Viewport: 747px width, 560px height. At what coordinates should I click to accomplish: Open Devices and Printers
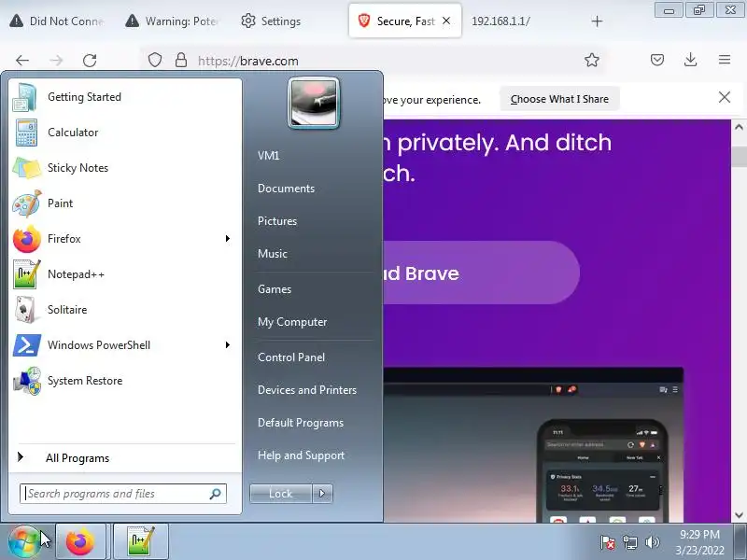pyautogui.click(x=307, y=390)
